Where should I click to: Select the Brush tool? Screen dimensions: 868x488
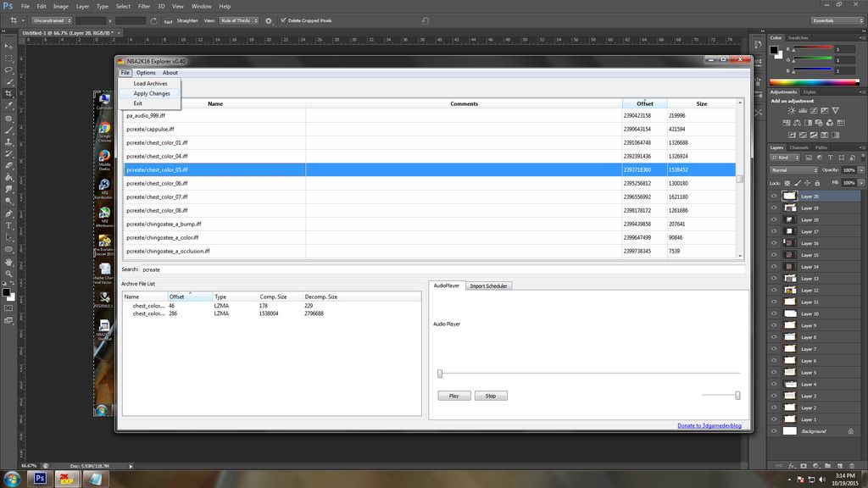[8, 130]
